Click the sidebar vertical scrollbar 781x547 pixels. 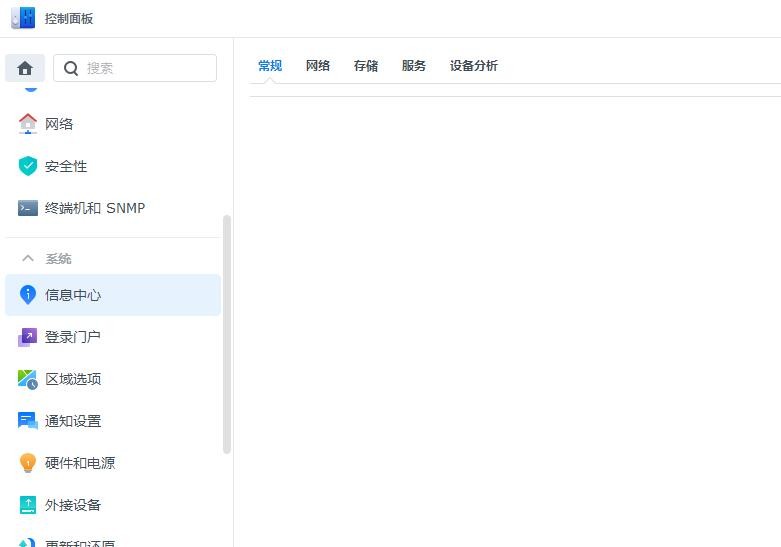coord(227,334)
